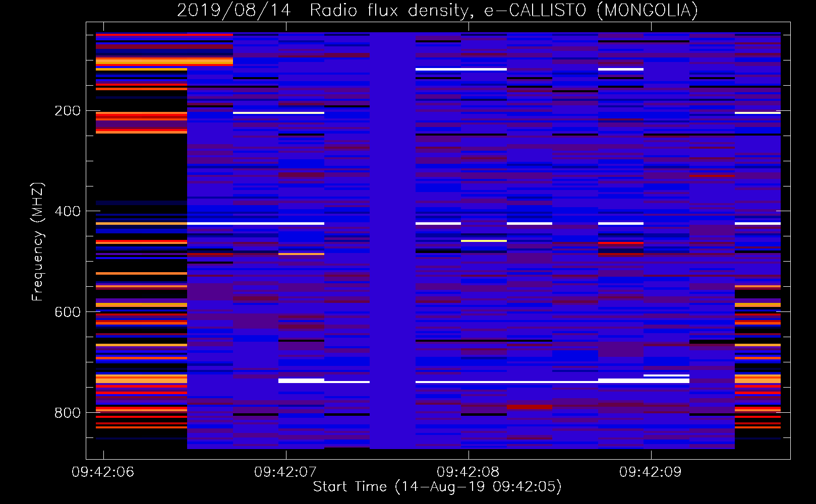Click the '09:42:09' time tick label
The width and height of the screenshot is (816, 504).
[x=651, y=472]
